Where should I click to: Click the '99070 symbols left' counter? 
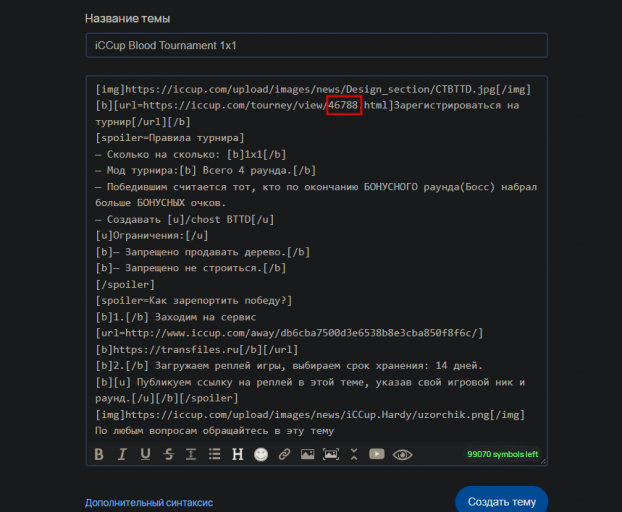coord(503,454)
